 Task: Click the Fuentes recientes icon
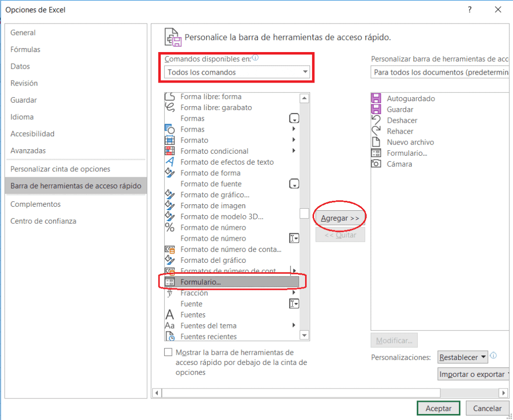coord(169,336)
